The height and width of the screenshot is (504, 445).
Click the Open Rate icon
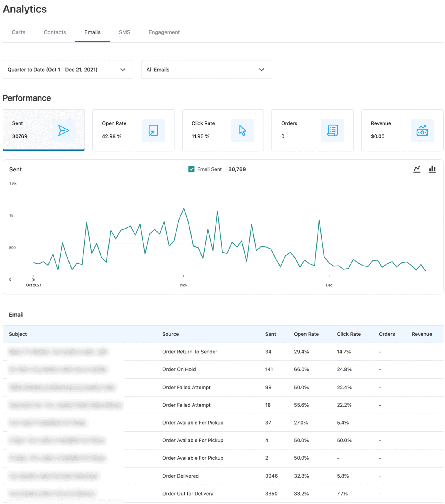153,130
